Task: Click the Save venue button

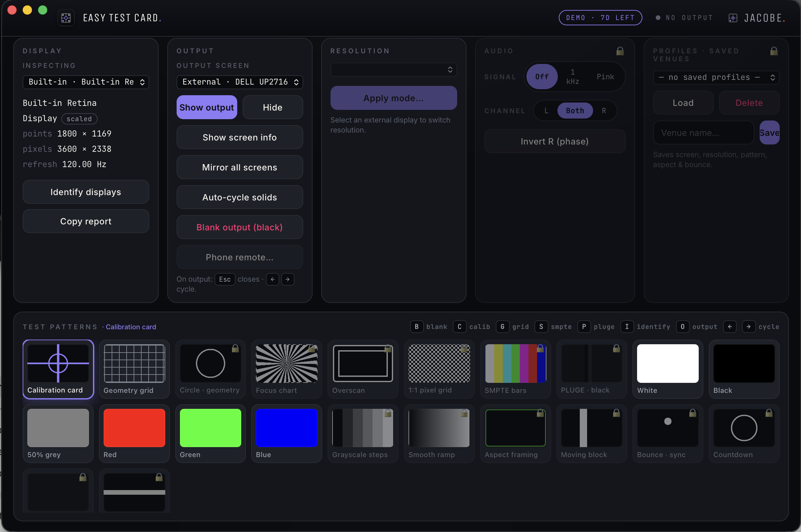Action: 769,132
